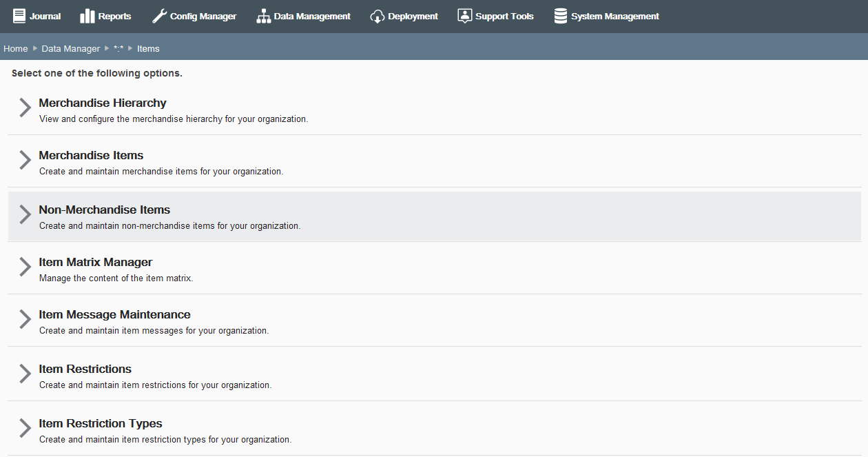Click the Support Tools person icon
Image resolution: width=868 pixels, height=457 pixels.
click(x=464, y=15)
